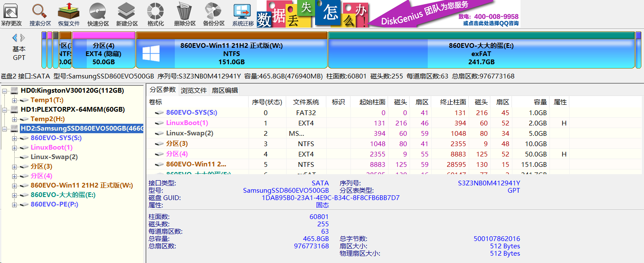Click the HD0 KingstonV300120G disk icon

pos(15,91)
